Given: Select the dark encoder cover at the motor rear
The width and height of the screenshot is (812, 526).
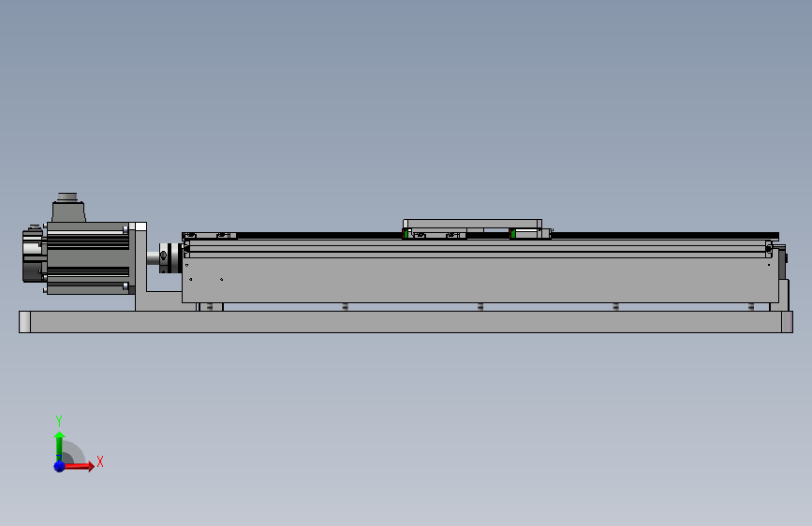Looking at the screenshot, I should 34,255.
